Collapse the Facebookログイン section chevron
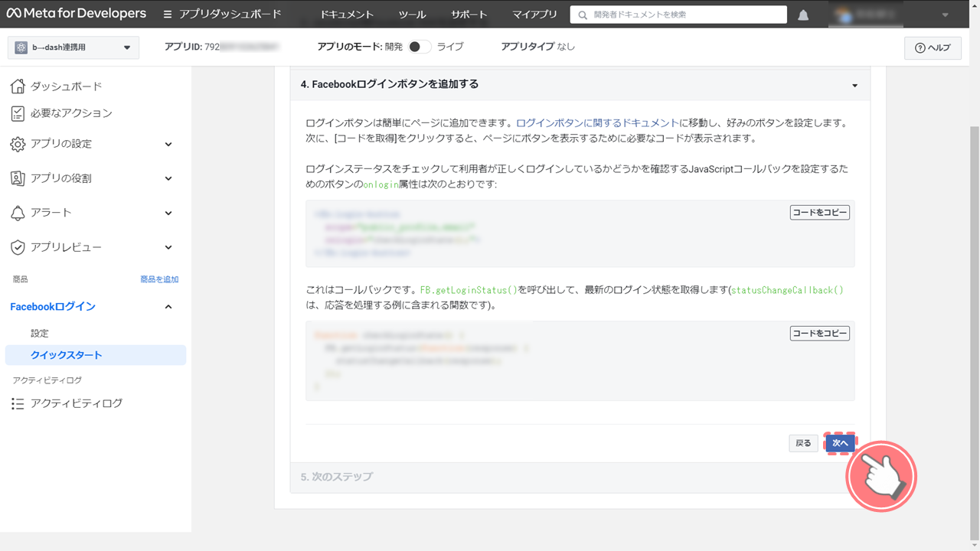This screenshot has width=980, height=551. pyautogui.click(x=168, y=307)
